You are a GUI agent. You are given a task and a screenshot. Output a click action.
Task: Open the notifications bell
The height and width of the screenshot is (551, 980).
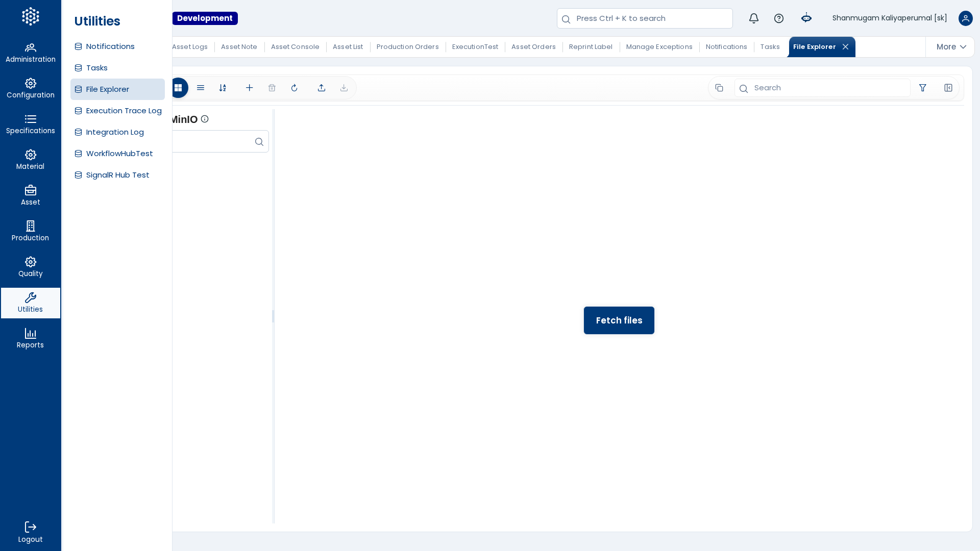point(754,18)
